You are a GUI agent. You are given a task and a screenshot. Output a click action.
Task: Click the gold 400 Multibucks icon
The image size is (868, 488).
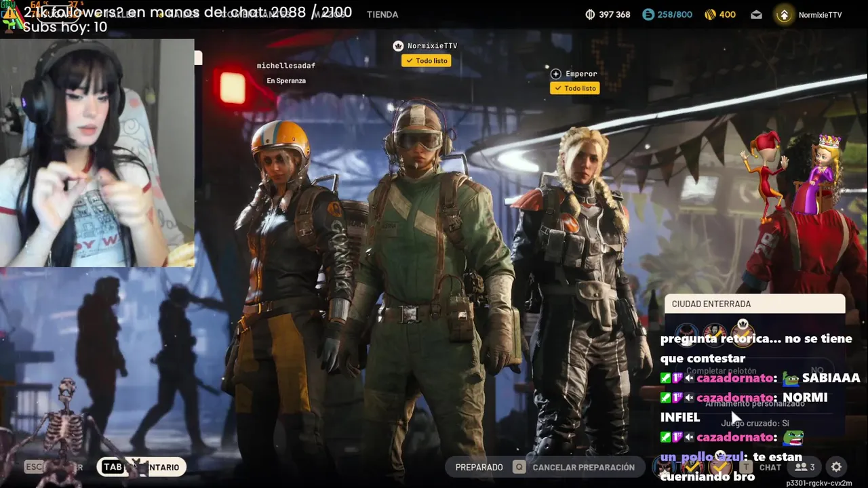(x=710, y=14)
